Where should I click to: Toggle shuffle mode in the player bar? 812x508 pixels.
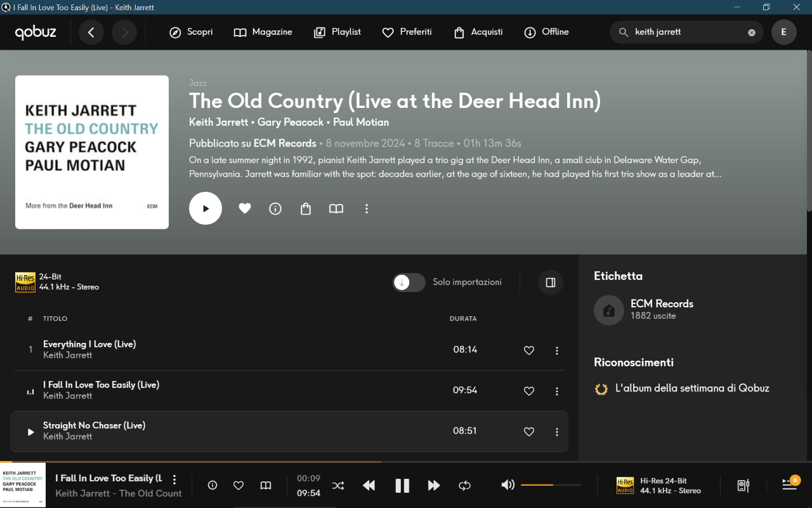click(x=338, y=486)
